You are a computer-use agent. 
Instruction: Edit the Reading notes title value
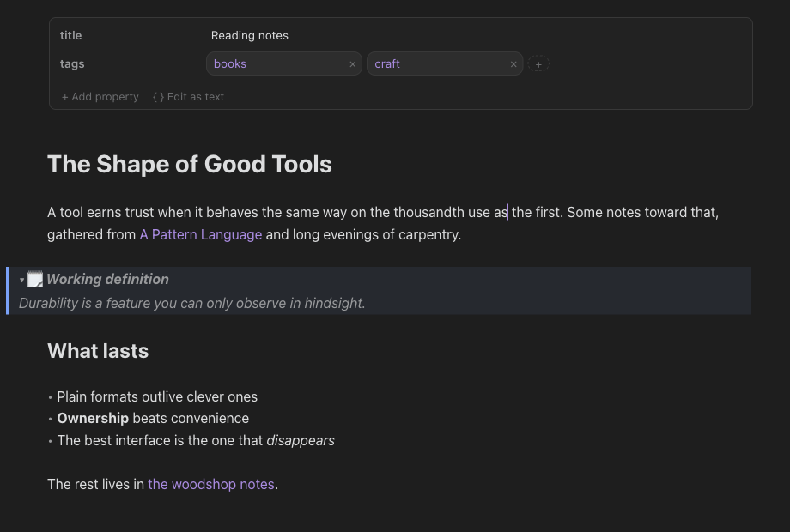pos(249,36)
